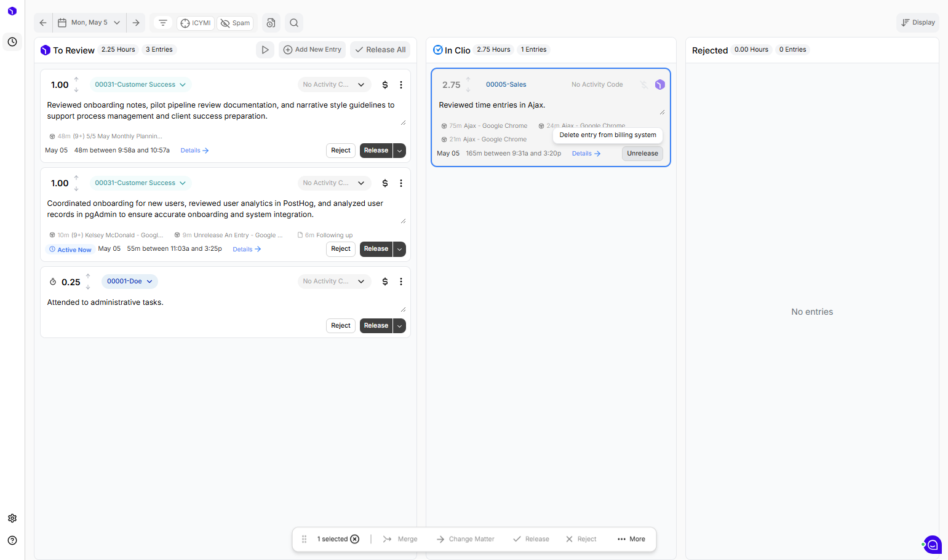Screen dimensions: 948x560
Task: Choose Reject in the selection bar
Action: [581, 539]
